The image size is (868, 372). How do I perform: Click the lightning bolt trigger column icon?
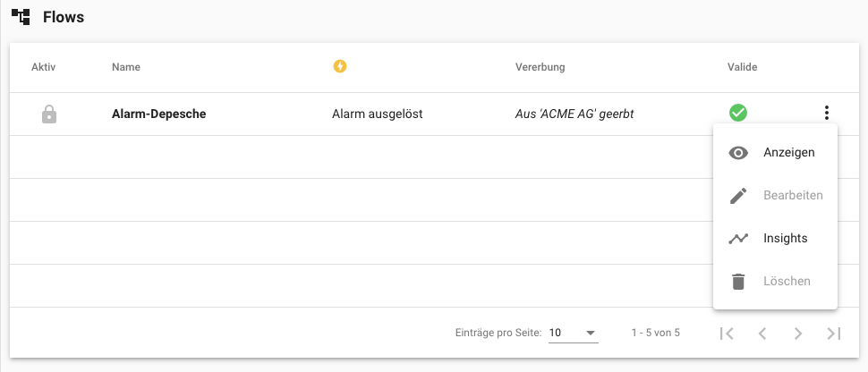pyautogui.click(x=339, y=66)
